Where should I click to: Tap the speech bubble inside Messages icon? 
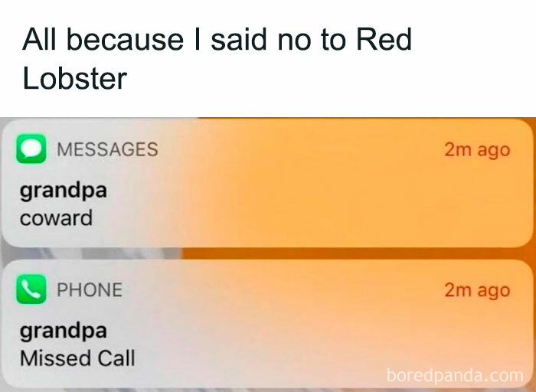(31, 149)
